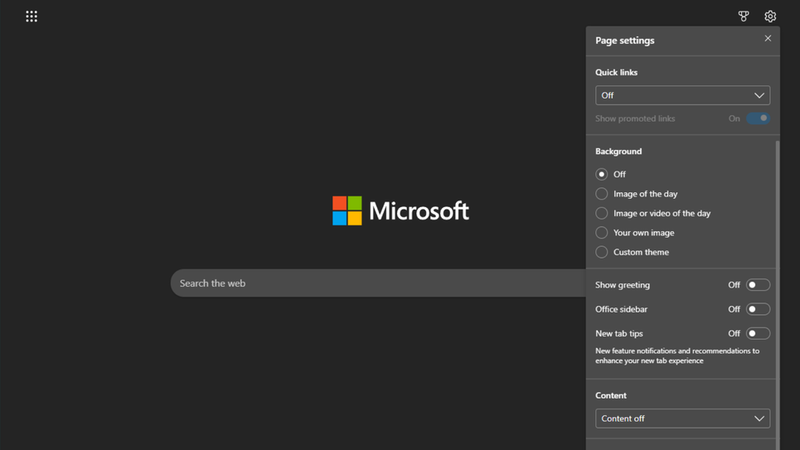This screenshot has width=800, height=450.
Task: Click the Search the web box
Action: click(378, 283)
